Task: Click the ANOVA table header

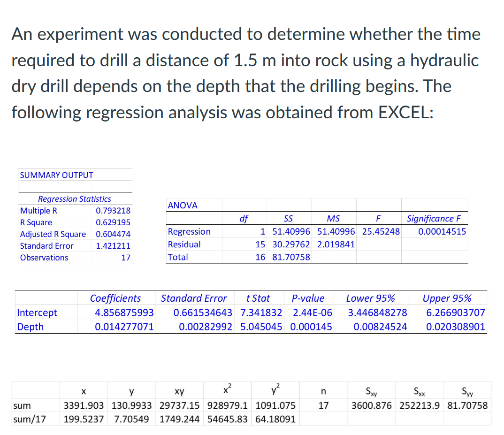Action: point(182,205)
